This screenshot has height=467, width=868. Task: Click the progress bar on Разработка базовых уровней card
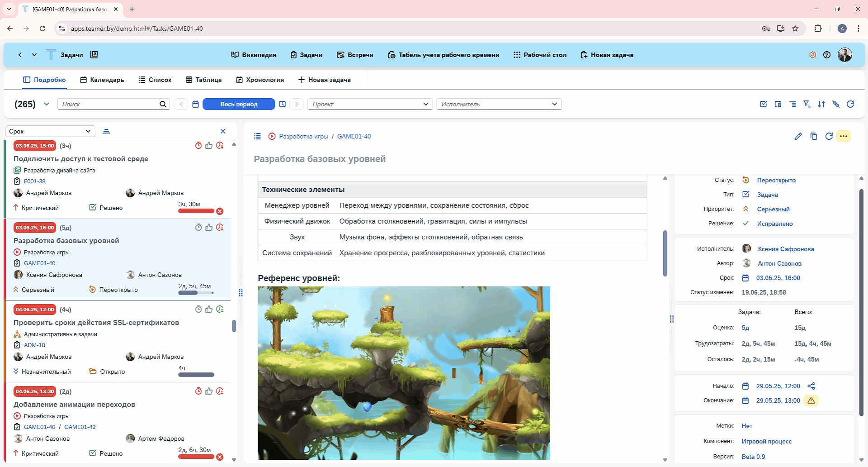[196, 293]
